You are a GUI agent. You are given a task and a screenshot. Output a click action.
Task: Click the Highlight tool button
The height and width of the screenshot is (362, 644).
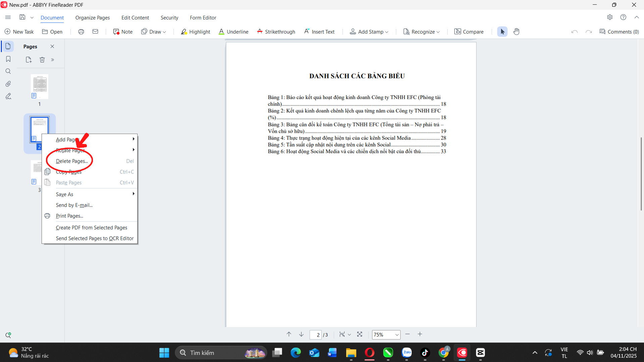click(195, 32)
